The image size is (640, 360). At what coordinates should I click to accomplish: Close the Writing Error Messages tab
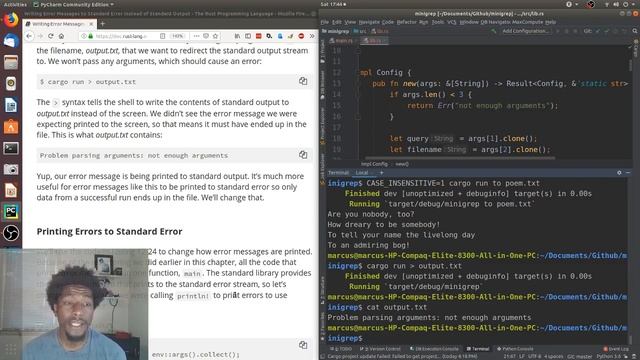[x=91, y=24]
